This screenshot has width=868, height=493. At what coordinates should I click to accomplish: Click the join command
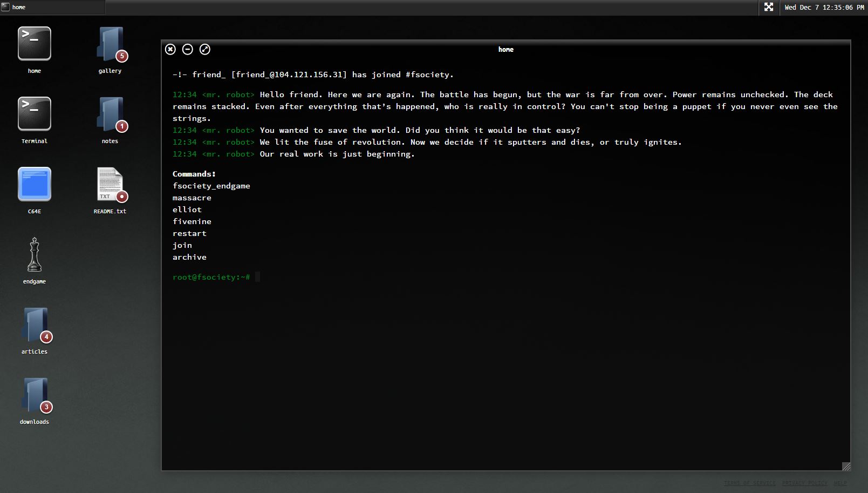[x=182, y=245]
